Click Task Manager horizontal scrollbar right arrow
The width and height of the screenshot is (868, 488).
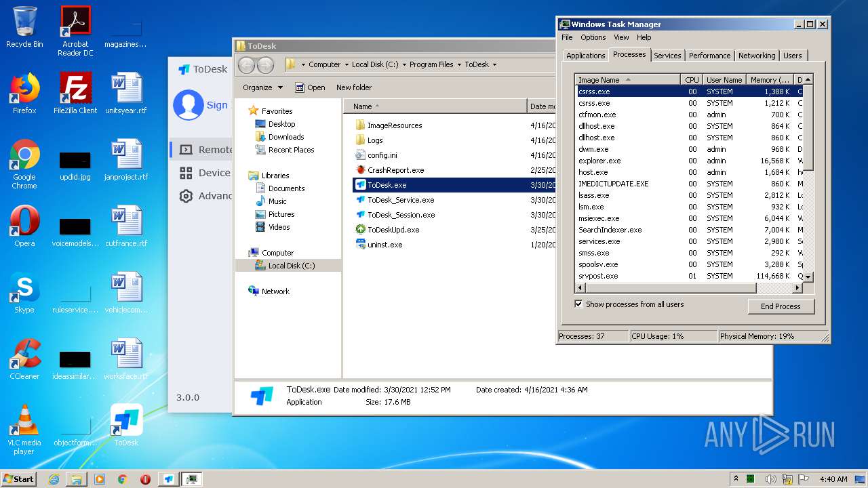797,288
